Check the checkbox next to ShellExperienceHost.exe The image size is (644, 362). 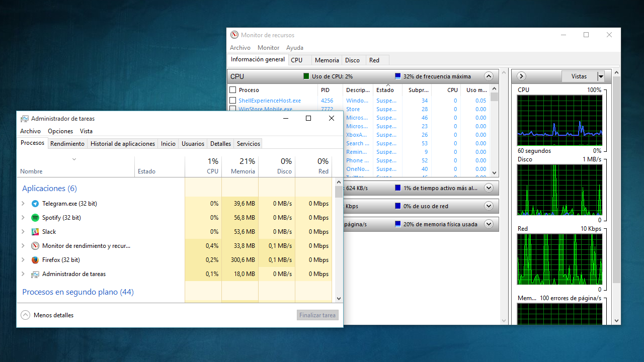coord(233,101)
